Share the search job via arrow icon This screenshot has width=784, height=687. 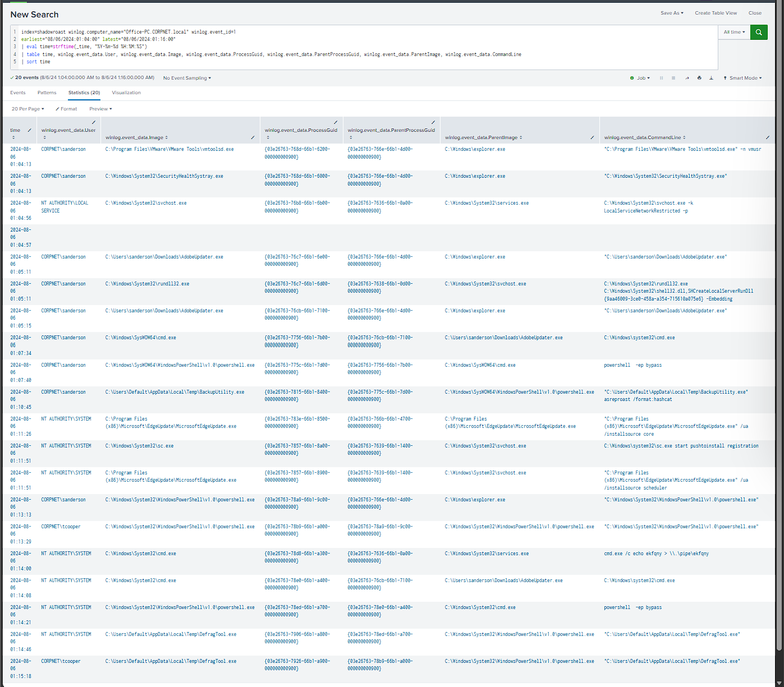(687, 78)
